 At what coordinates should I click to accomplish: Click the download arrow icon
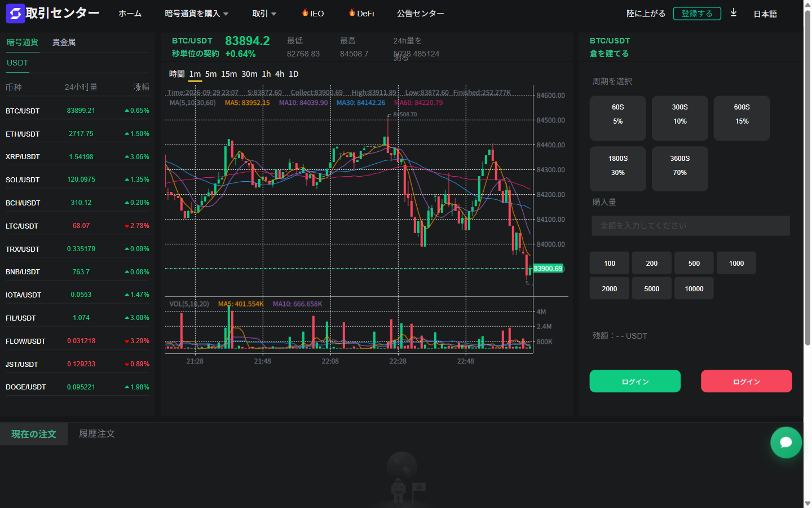734,12
